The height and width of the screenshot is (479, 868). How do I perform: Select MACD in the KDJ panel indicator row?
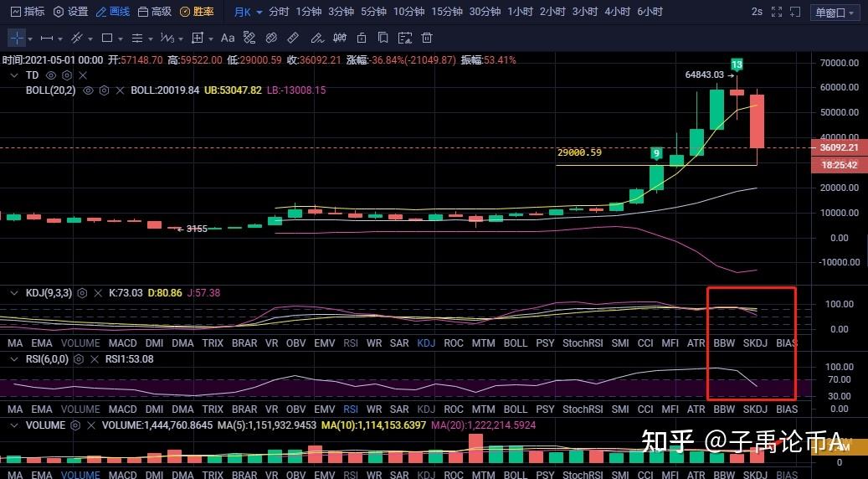pyautogui.click(x=122, y=343)
